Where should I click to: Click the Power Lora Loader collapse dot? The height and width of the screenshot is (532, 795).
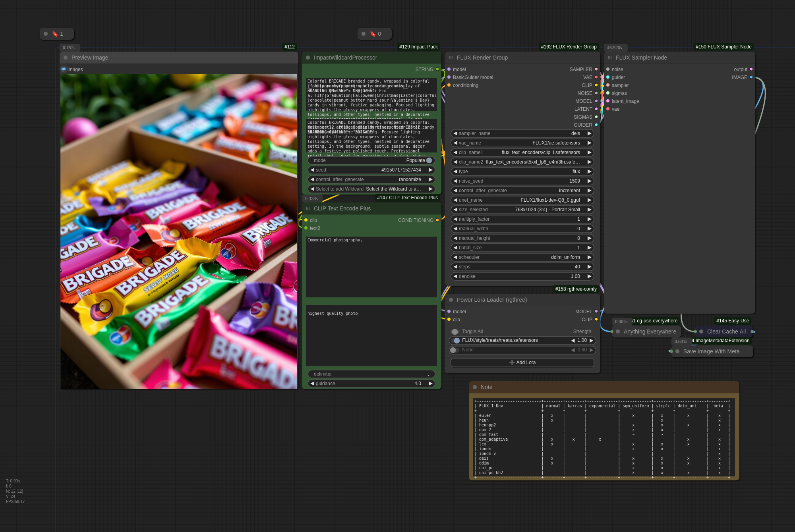click(451, 300)
